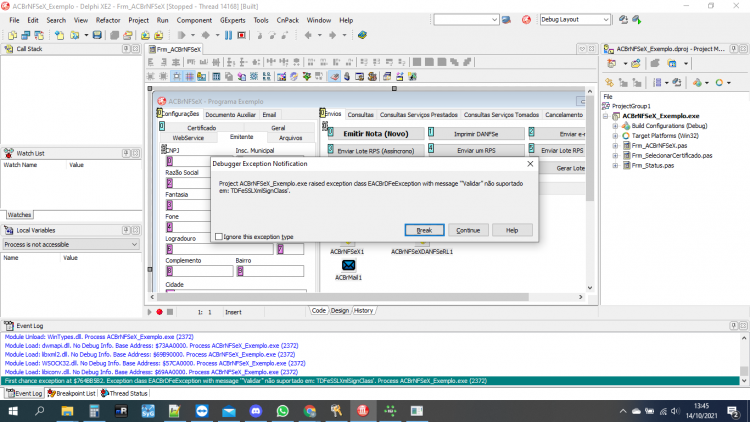The width and height of the screenshot is (750, 422).
Task: Click the Open folder icon in Project Manager toolbar
Action: (x=636, y=63)
